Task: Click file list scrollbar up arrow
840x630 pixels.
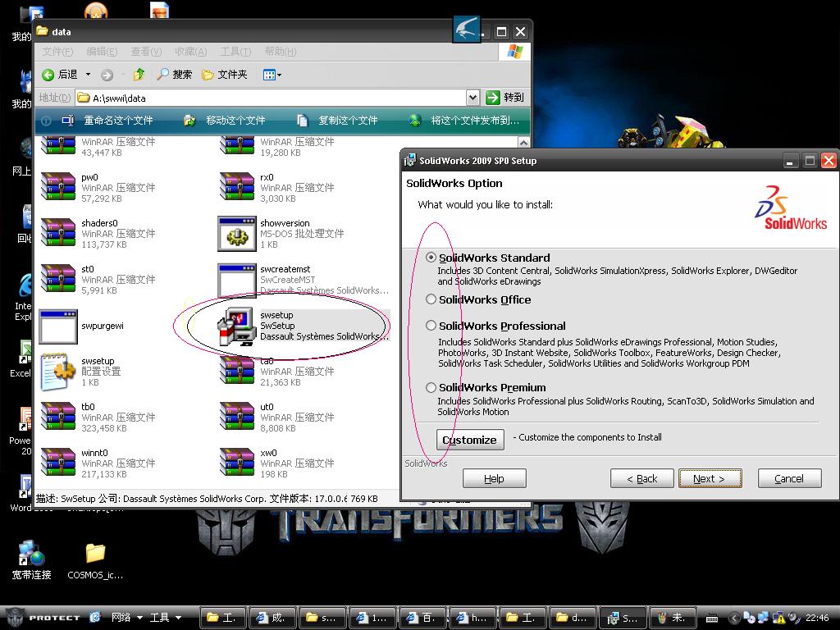Action: [x=524, y=143]
